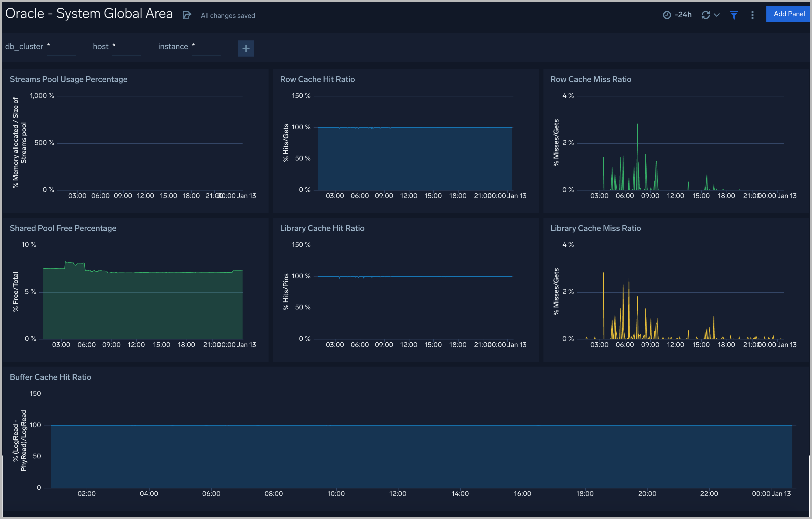The image size is (812, 519).
Task: Expand the auto-refresh interval chevron
Action: tap(716, 16)
